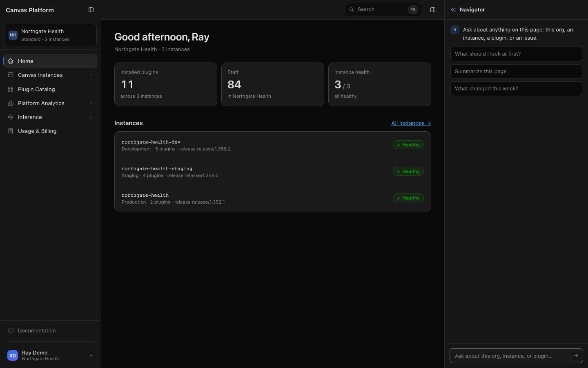Click the Inference icon in the sidebar
Screen dimensions: 588x368
(11, 117)
